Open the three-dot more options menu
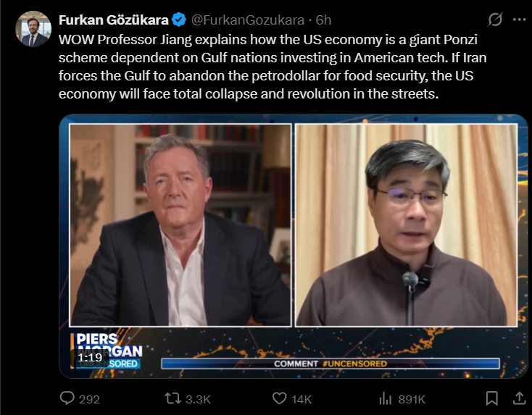This screenshot has height=415, width=532. click(x=520, y=20)
